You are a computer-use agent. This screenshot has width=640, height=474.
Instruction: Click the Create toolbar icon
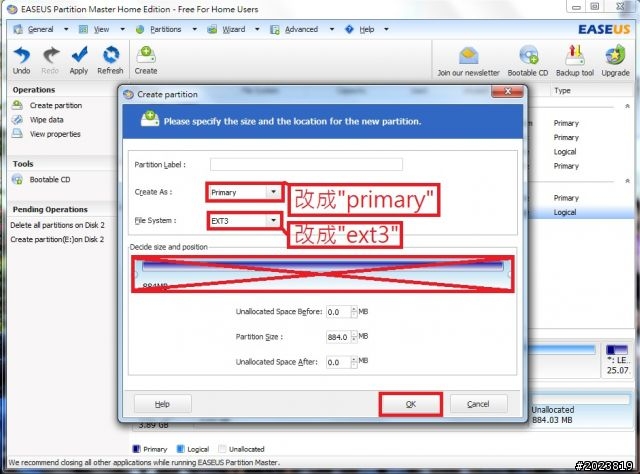coord(146,60)
